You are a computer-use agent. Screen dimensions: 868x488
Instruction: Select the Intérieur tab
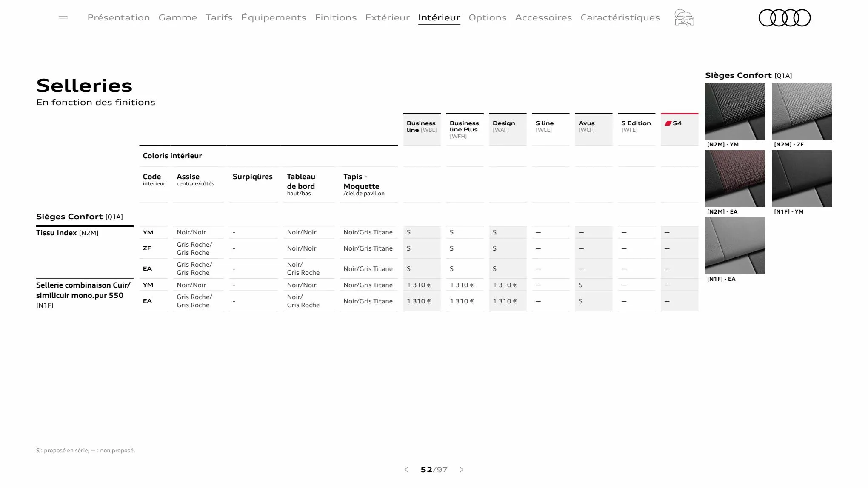[439, 17]
